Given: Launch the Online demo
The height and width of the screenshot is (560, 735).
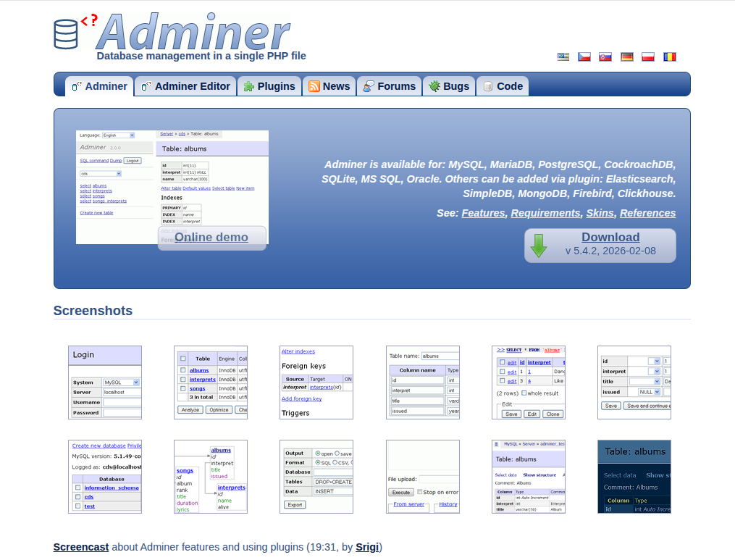Looking at the screenshot, I should click(211, 237).
